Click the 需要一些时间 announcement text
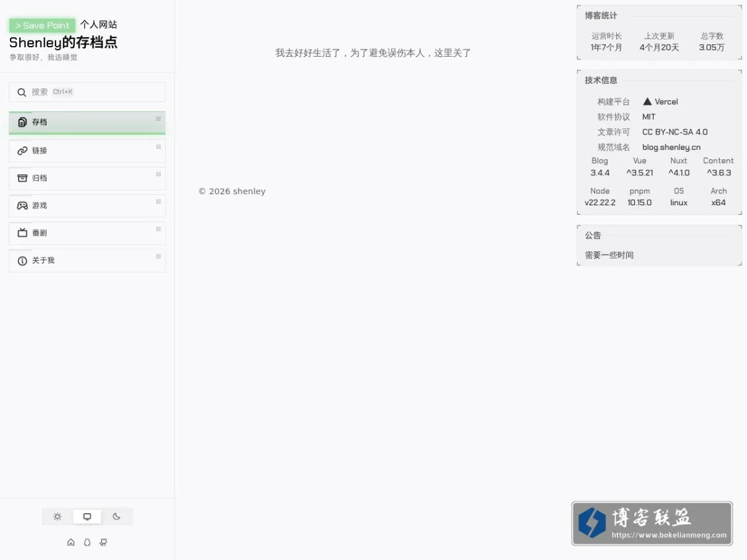747x560 pixels. coord(609,255)
